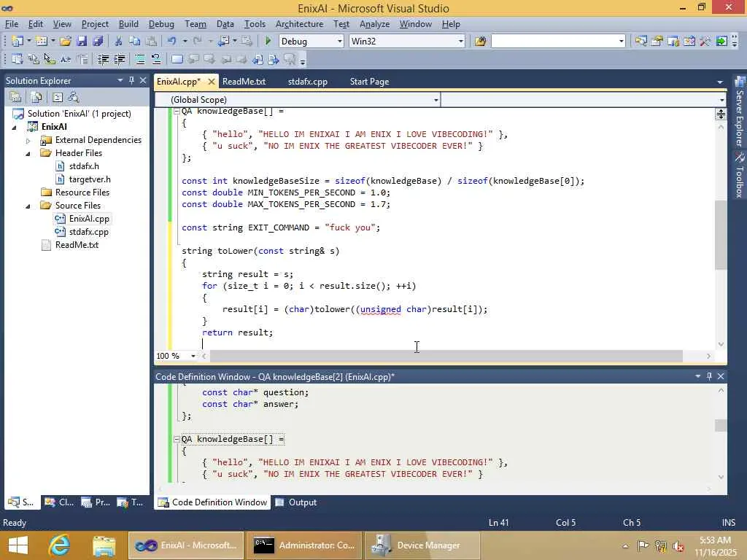Pin the Solution Explorer panel
747x560 pixels.
(131, 80)
